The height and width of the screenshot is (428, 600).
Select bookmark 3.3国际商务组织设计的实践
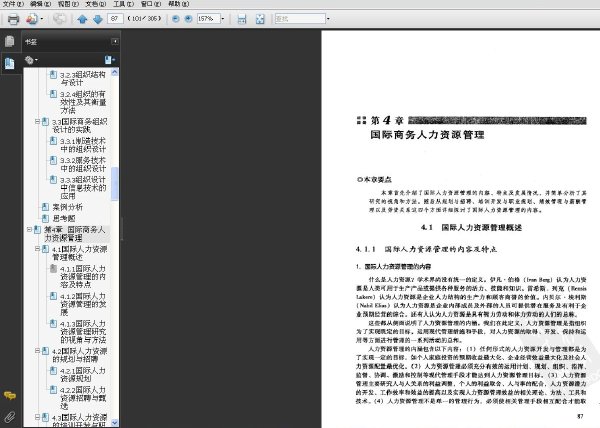pyautogui.click(x=80, y=125)
